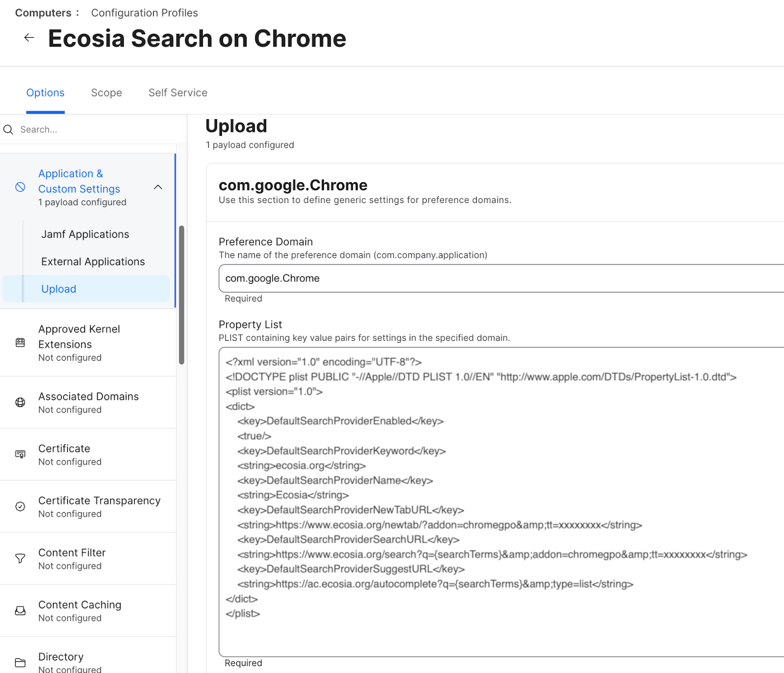Open Associated Domains payload

[x=88, y=402]
